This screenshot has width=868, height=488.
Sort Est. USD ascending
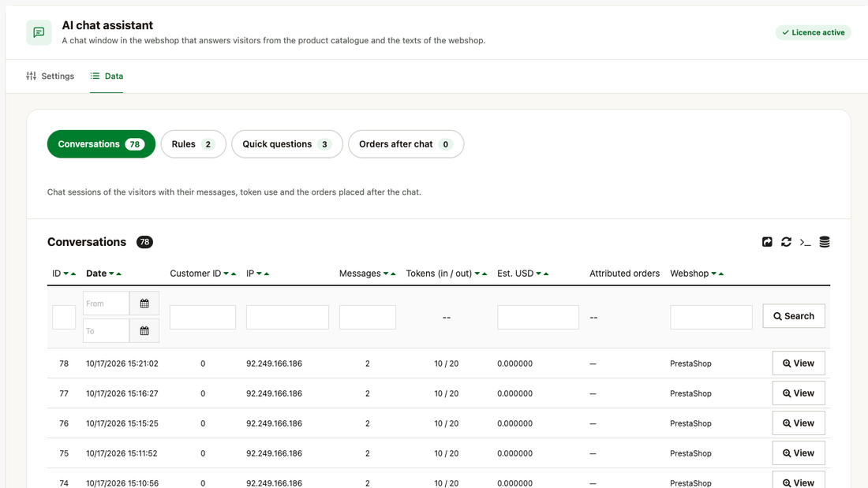[x=546, y=274]
